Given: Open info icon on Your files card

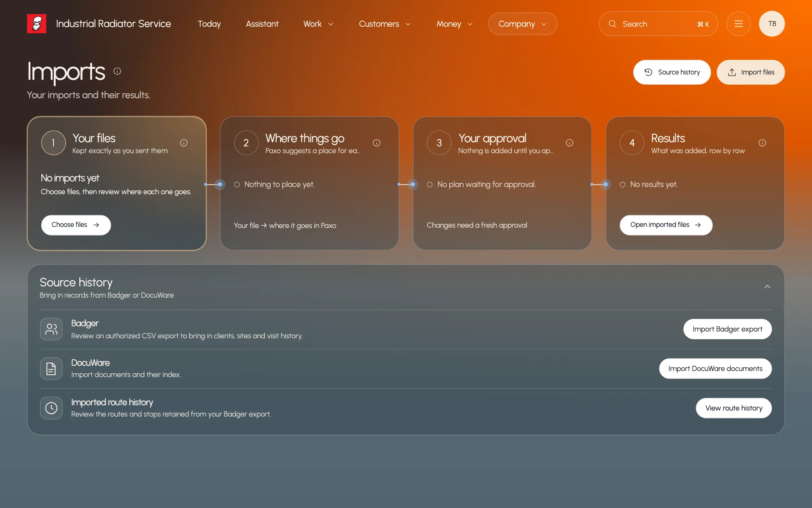Looking at the screenshot, I should [184, 143].
